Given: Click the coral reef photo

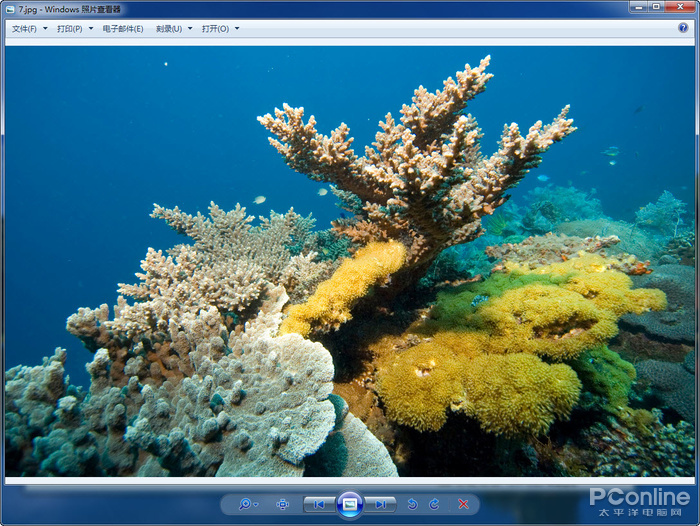Looking at the screenshot, I should point(350,261).
